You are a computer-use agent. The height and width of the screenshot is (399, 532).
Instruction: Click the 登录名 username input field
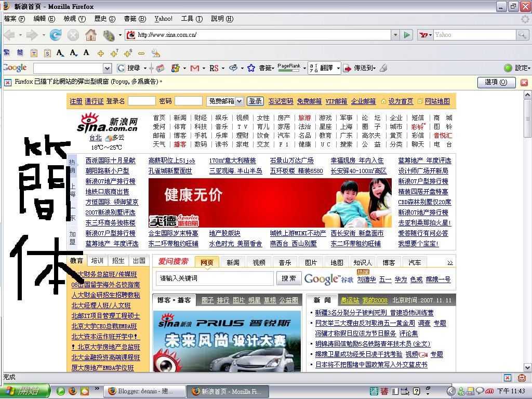click(x=141, y=101)
